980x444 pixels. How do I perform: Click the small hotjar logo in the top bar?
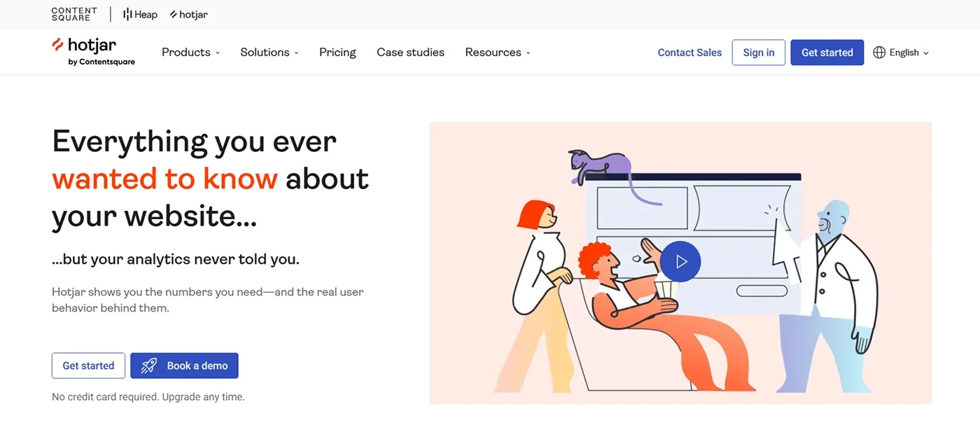click(188, 14)
